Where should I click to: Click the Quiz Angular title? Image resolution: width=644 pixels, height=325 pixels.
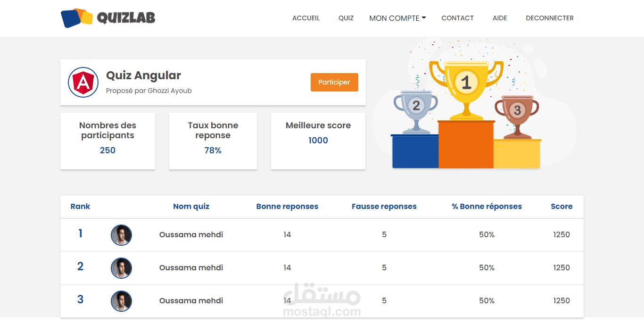143,75
